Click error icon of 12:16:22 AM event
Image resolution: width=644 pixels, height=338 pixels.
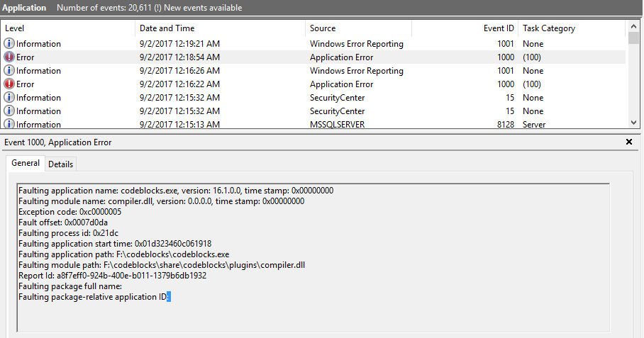(x=9, y=84)
